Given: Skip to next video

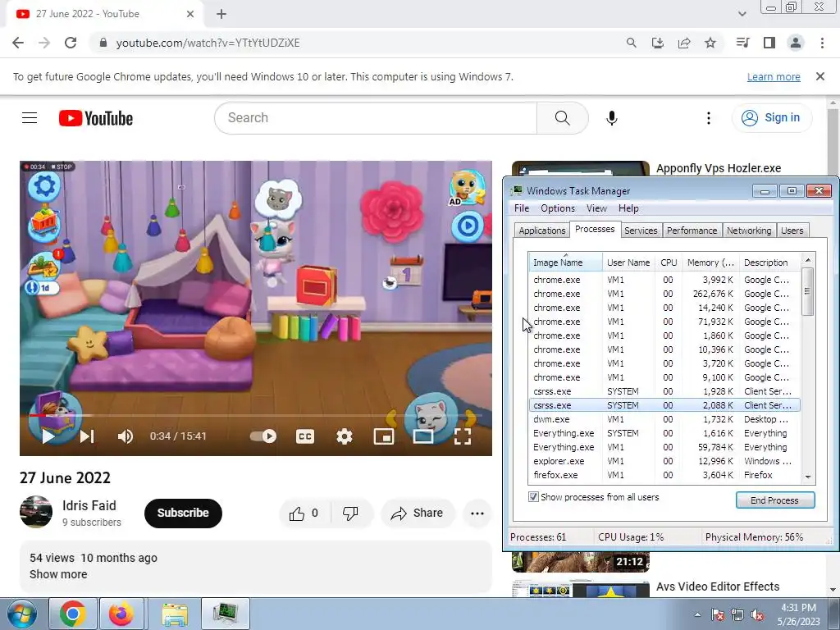Looking at the screenshot, I should pyautogui.click(x=87, y=436).
